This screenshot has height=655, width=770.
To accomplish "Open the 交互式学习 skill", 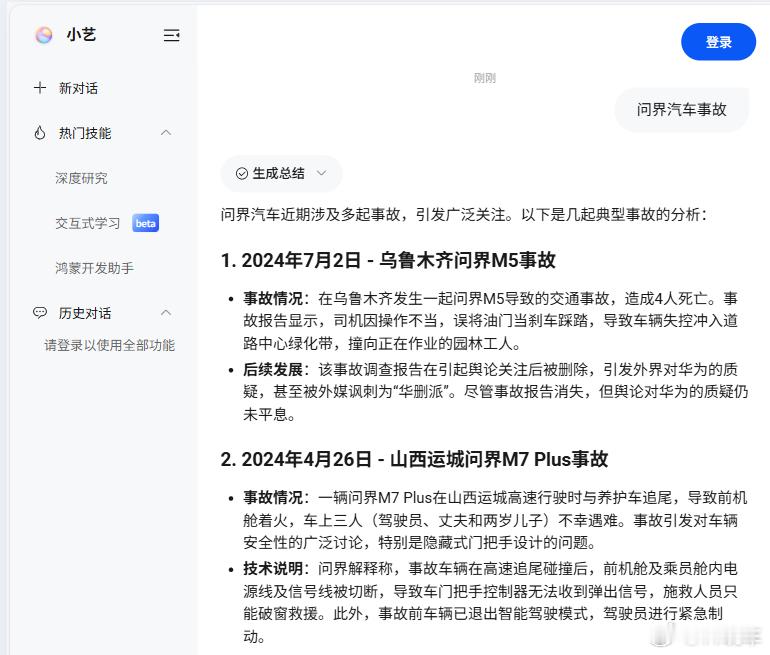I will coord(87,223).
